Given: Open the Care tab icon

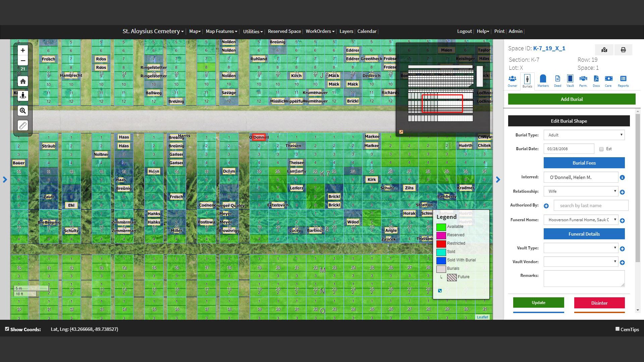Looking at the screenshot, I should click(608, 81).
